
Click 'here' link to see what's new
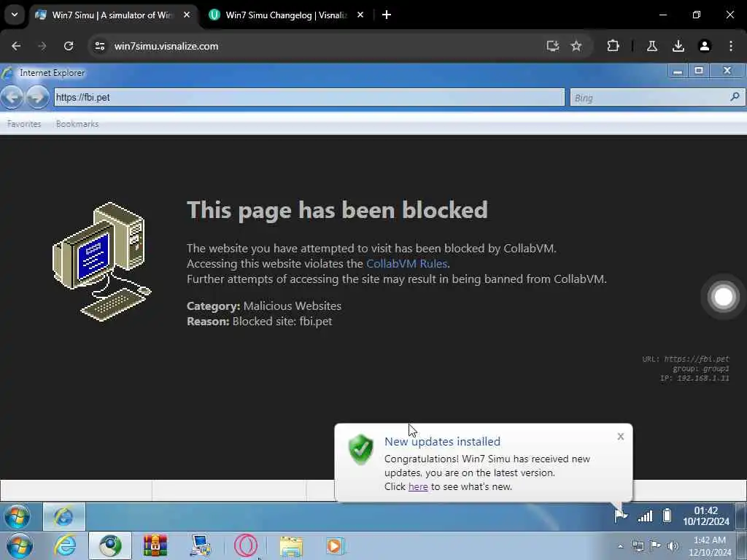click(418, 486)
